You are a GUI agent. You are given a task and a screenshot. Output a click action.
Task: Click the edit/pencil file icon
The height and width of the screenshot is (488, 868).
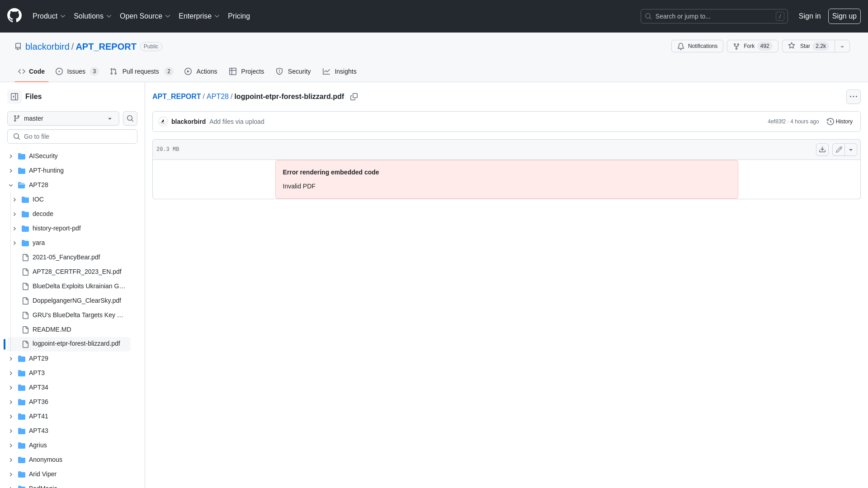coord(839,149)
